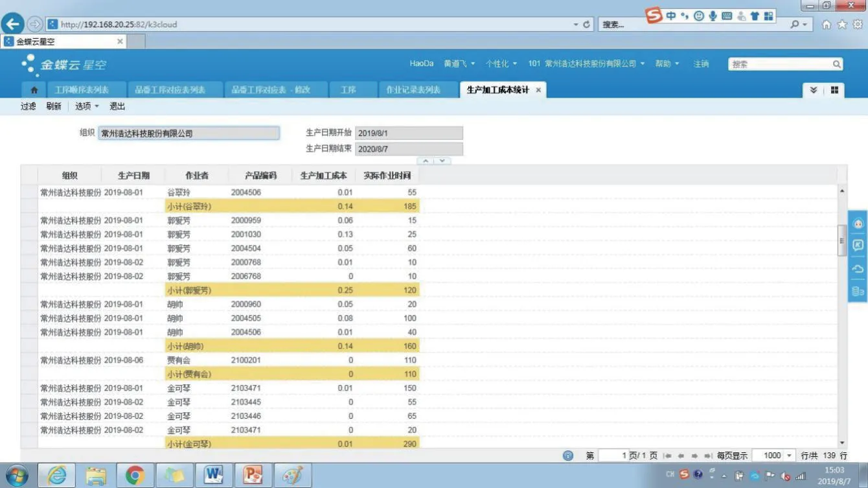Open browser favorites star icon
Image resolution: width=868 pixels, height=488 pixels.
(x=842, y=25)
